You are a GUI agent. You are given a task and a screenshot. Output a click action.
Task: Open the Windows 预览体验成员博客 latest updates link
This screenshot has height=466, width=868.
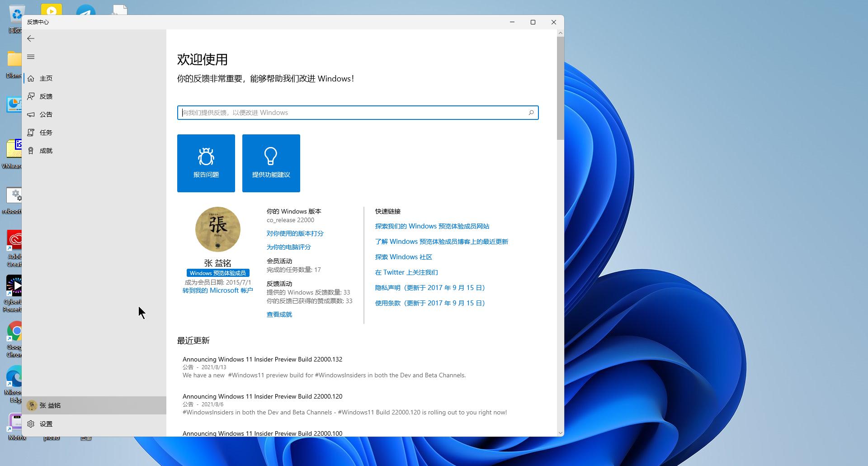(442, 242)
